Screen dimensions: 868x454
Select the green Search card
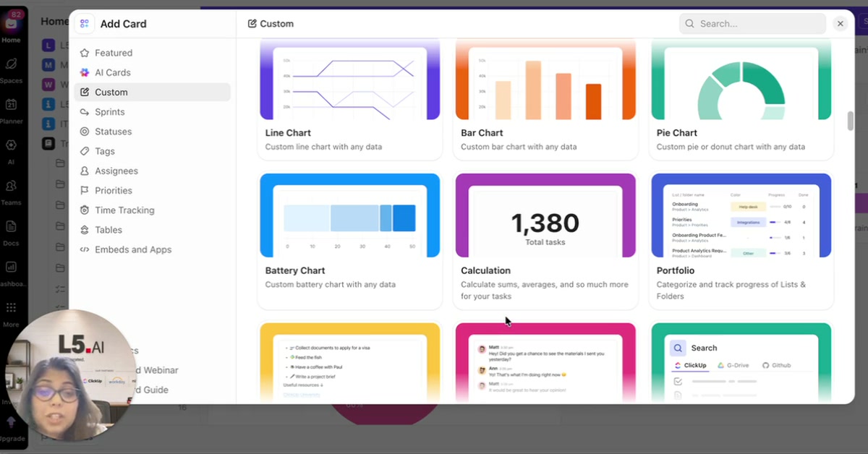tap(741, 362)
